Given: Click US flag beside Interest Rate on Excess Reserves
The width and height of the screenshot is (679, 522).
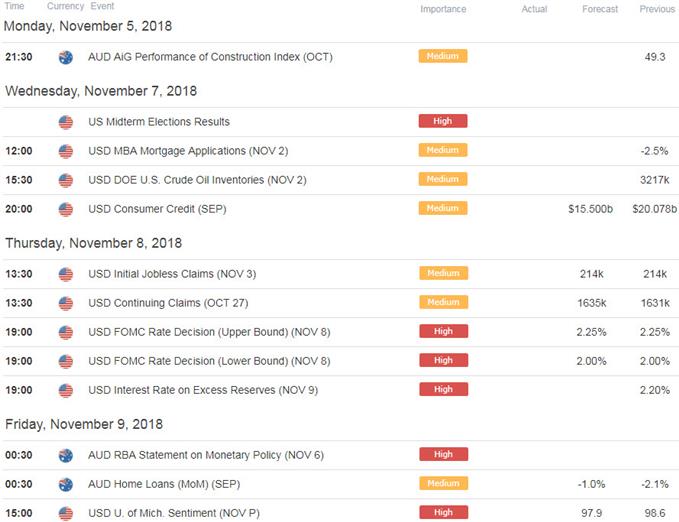Looking at the screenshot, I should pyautogui.click(x=66, y=390).
